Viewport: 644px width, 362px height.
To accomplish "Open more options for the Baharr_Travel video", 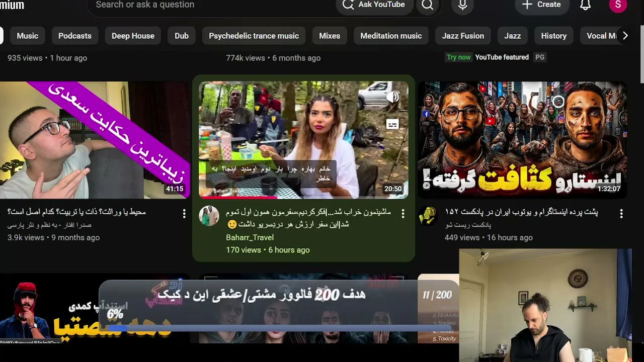I will tap(403, 214).
